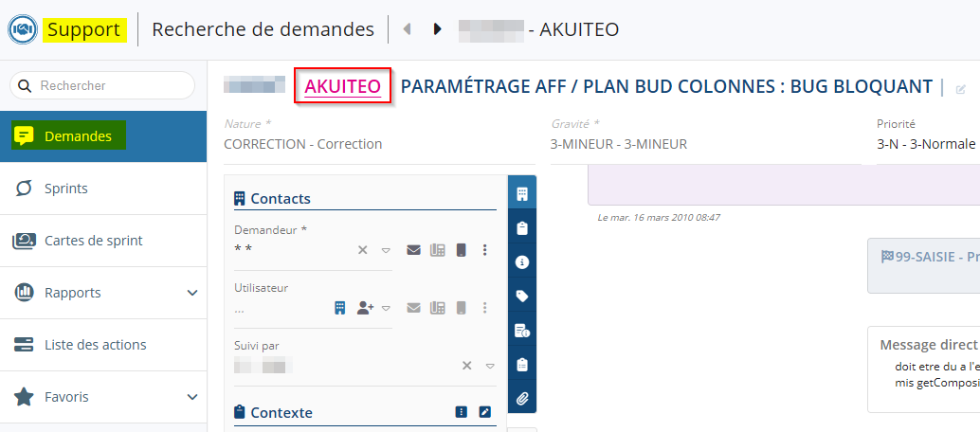The width and height of the screenshot is (980, 432).
Task: Edit the Contexte section with pencil icon
Action: [x=484, y=412]
